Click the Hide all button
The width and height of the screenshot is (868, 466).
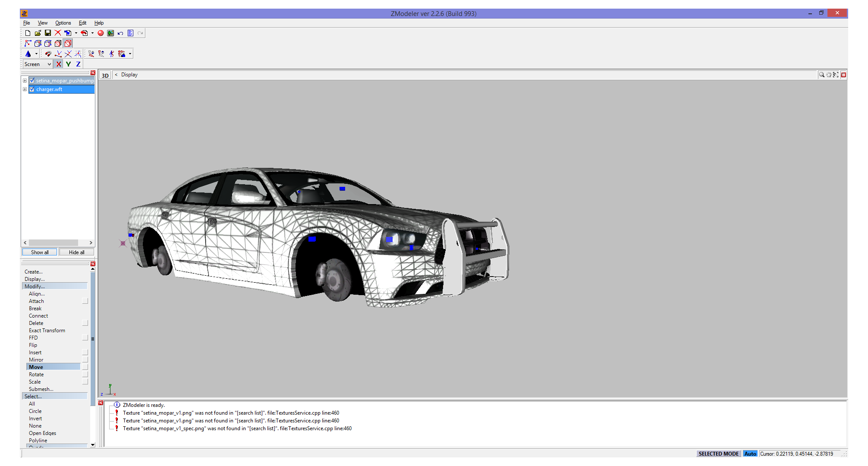click(76, 252)
